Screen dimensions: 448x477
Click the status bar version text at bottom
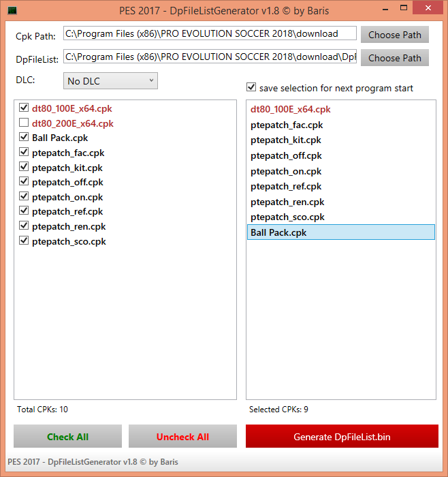(x=93, y=462)
